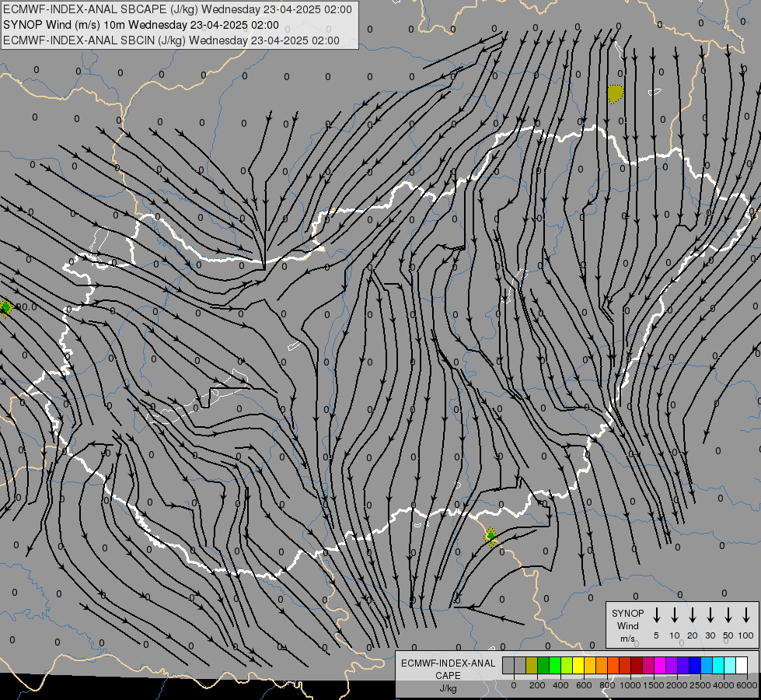Viewport: 761px width, 700px height.
Task: Select the dark green CAPE legend swatch
Action: 543,665
